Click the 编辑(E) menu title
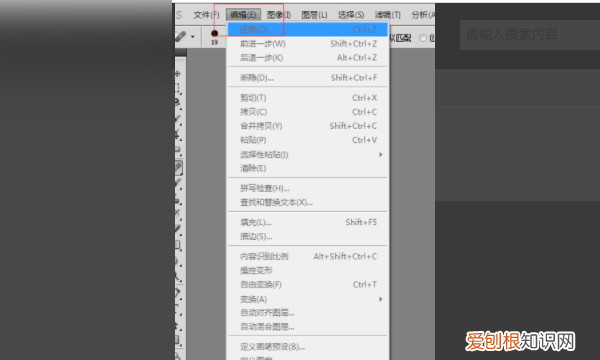 pos(243,15)
